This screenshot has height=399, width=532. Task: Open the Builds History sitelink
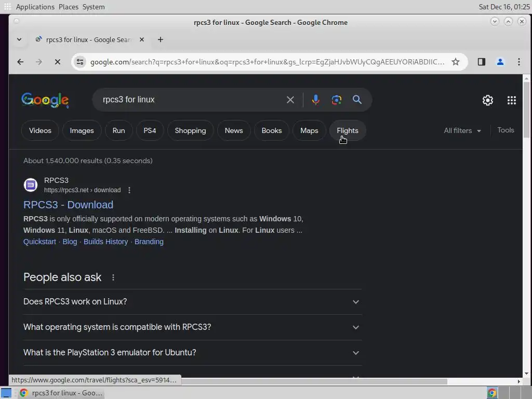(106, 242)
